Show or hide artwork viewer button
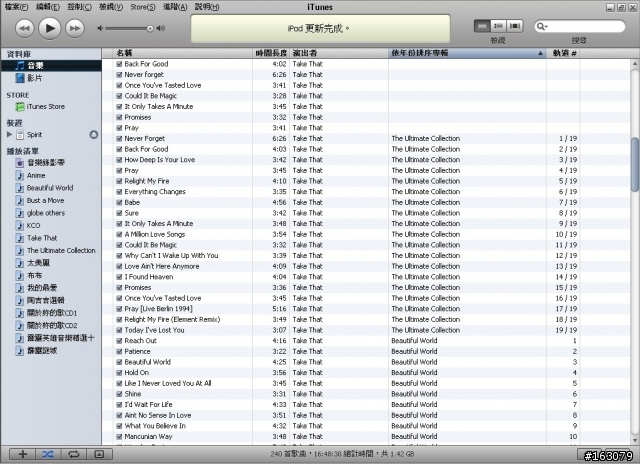Screen dimensions: 640x464 tap(99, 454)
